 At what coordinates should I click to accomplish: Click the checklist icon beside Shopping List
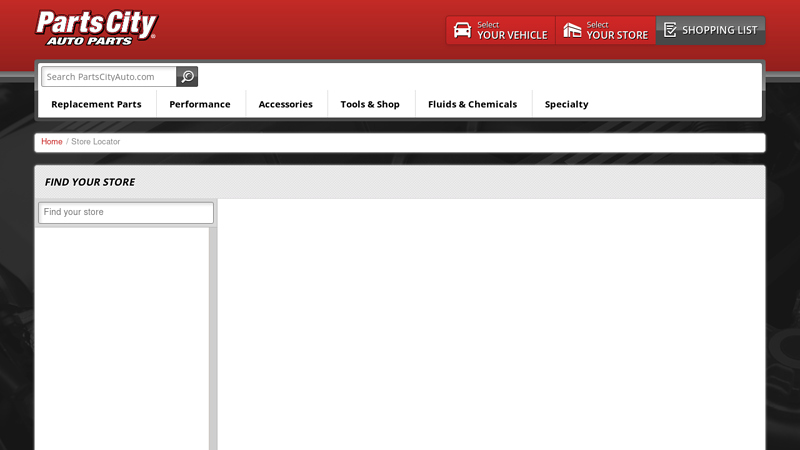pos(670,30)
